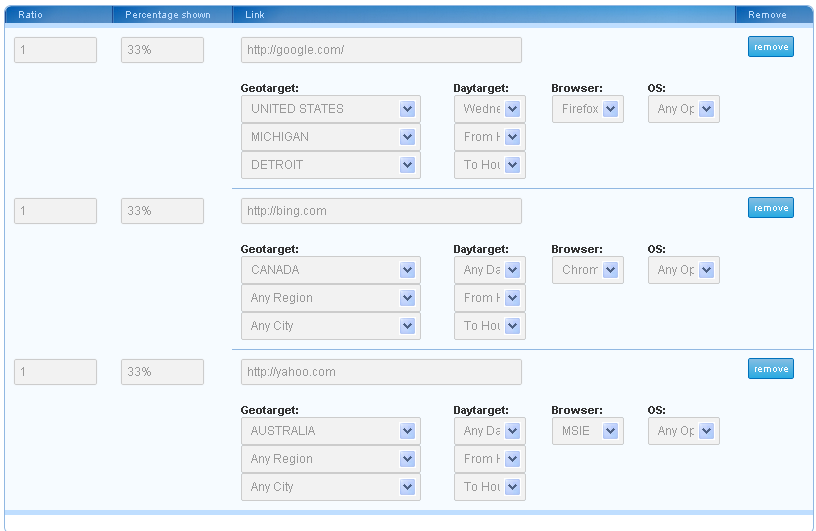
Task: Open the Firefox browser dropdown
Action: pyautogui.click(x=588, y=109)
